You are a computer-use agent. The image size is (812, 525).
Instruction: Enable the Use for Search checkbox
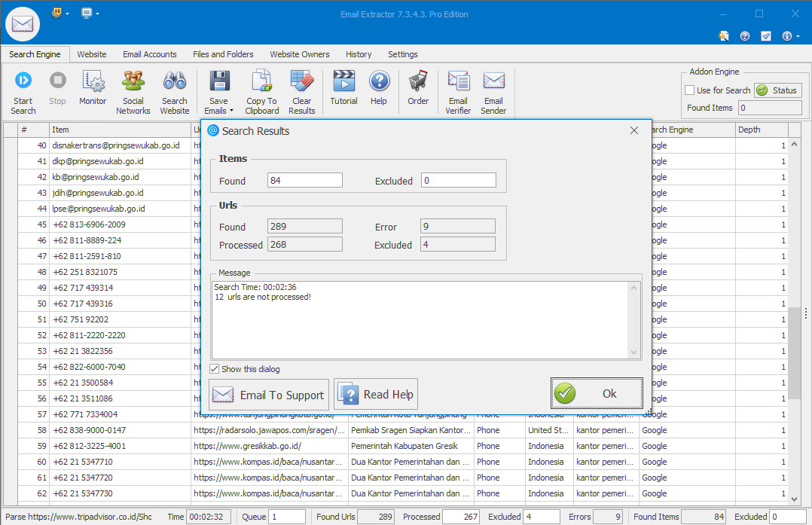(x=689, y=90)
